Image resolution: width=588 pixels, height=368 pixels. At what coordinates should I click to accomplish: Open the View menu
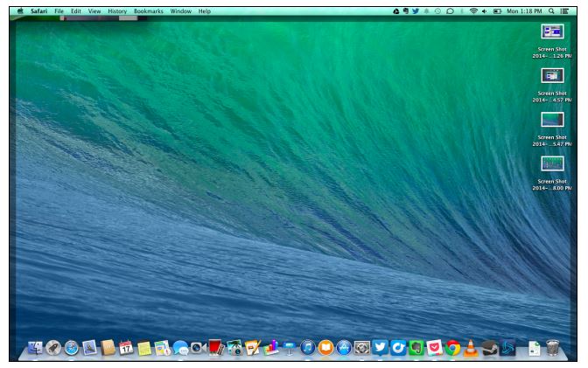pos(94,11)
